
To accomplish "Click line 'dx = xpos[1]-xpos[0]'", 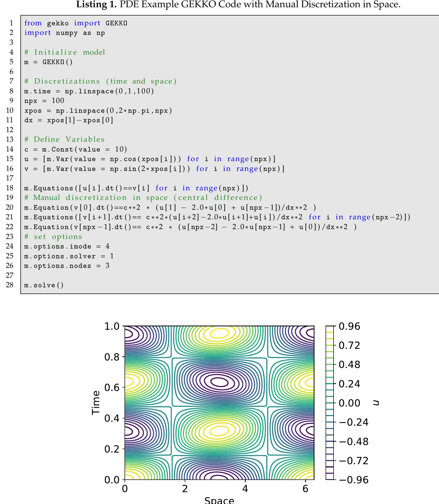I will click(x=69, y=120).
